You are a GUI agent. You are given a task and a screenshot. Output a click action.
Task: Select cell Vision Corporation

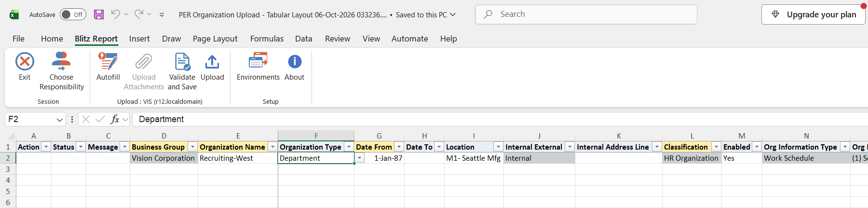[x=163, y=158]
